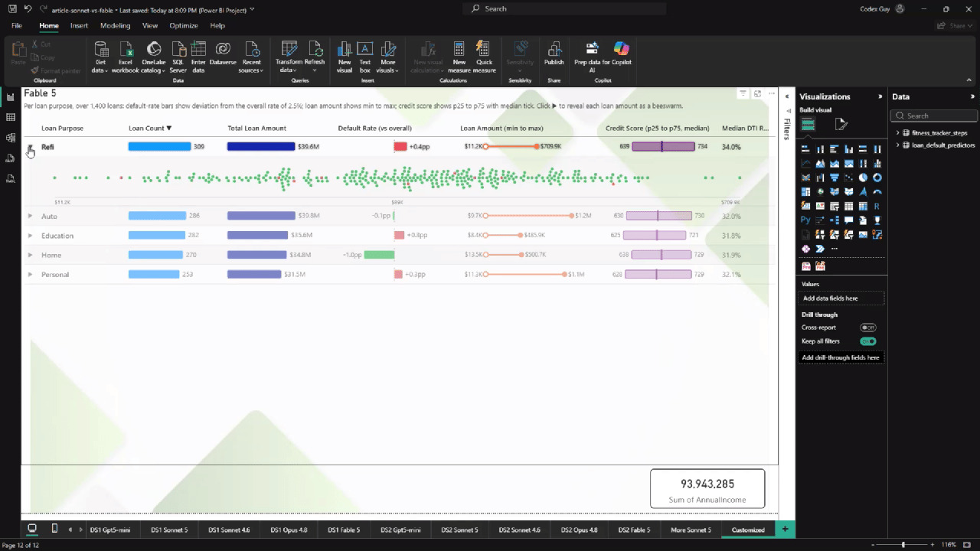The height and width of the screenshot is (551, 980).
Task: Click the zoom slider
Action: (x=903, y=545)
